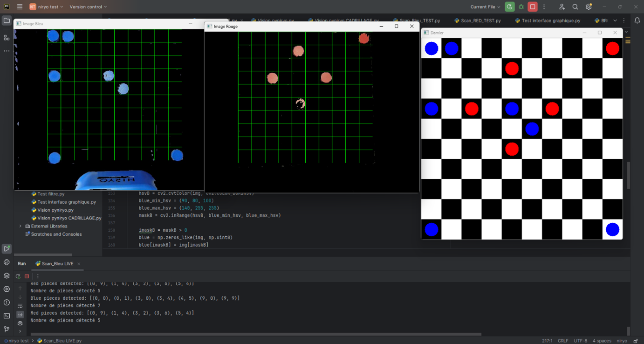Click the Run console horizontal scrollbar

click(256, 334)
